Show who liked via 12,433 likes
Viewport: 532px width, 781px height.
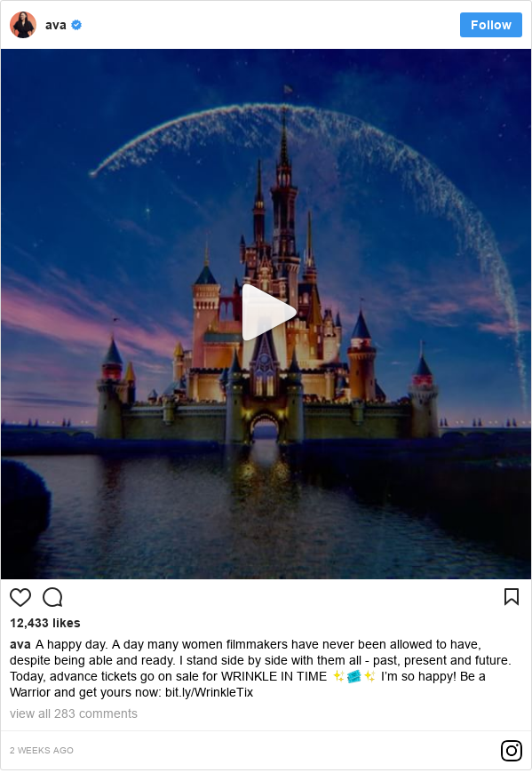44,623
